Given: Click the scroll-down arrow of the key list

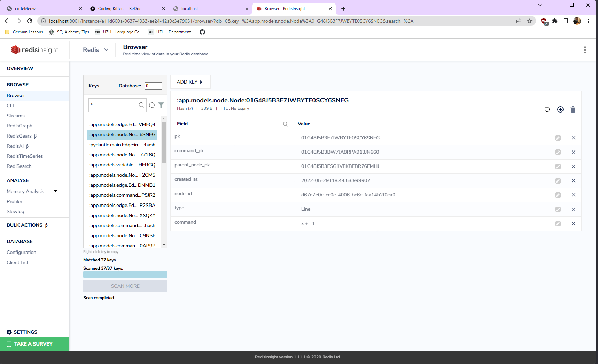Looking at the screenshot, I should [x=164, y=245].
